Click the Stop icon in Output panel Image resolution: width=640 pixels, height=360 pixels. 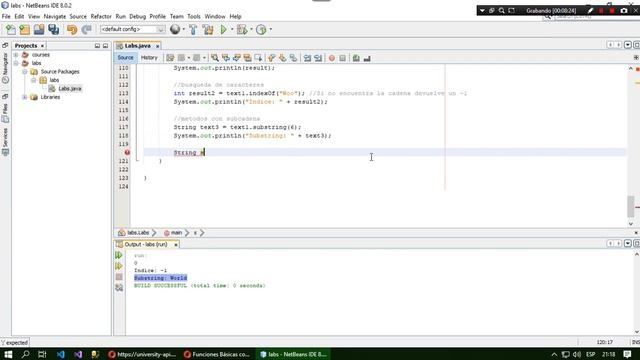pos(119,277)
